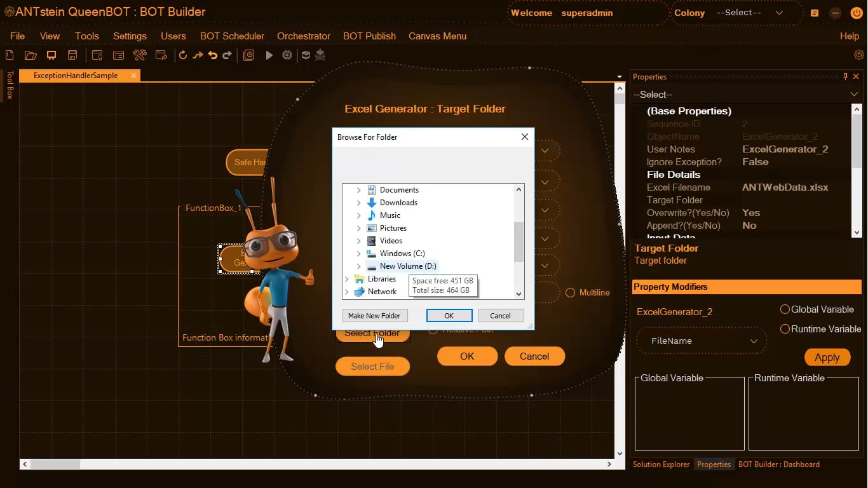Open the Orchestrator menu
The width and height of the screenshot is (868, 488).
click(304, 36)
